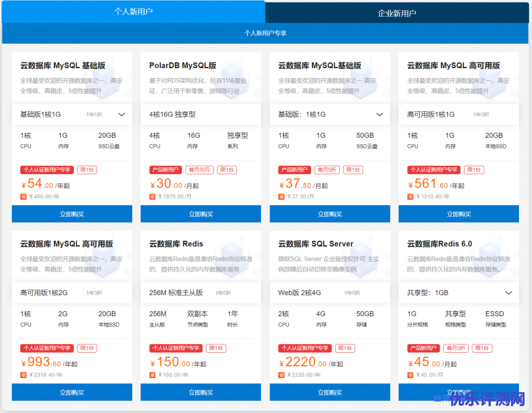532x413 pixels.
Task: Open the 基础版：1核1G configuration dropdown
Action: [379, 114]
